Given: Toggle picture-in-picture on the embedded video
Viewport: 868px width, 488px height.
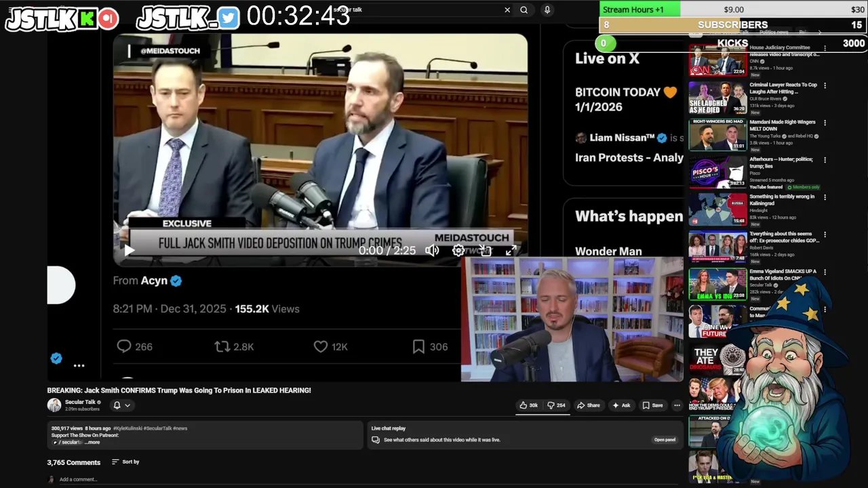Looking at the screenshot, I should pyautogui.click(x=485, y=250).
